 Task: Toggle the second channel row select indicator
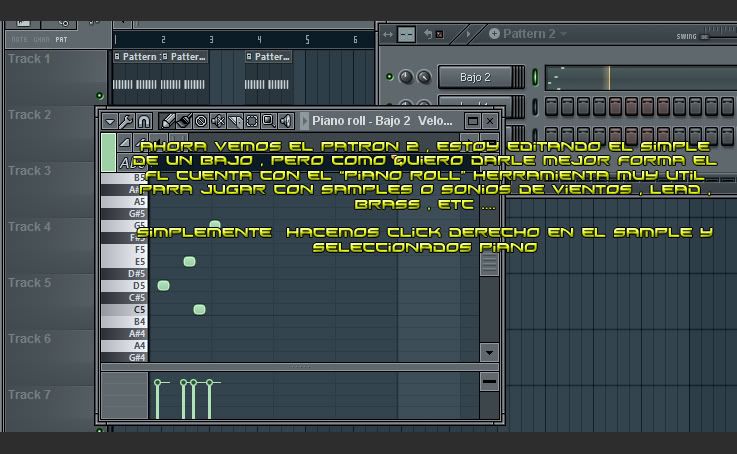(x=534, y=107)
